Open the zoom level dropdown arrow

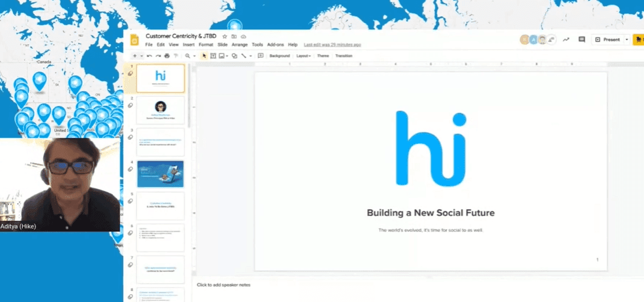194,56
